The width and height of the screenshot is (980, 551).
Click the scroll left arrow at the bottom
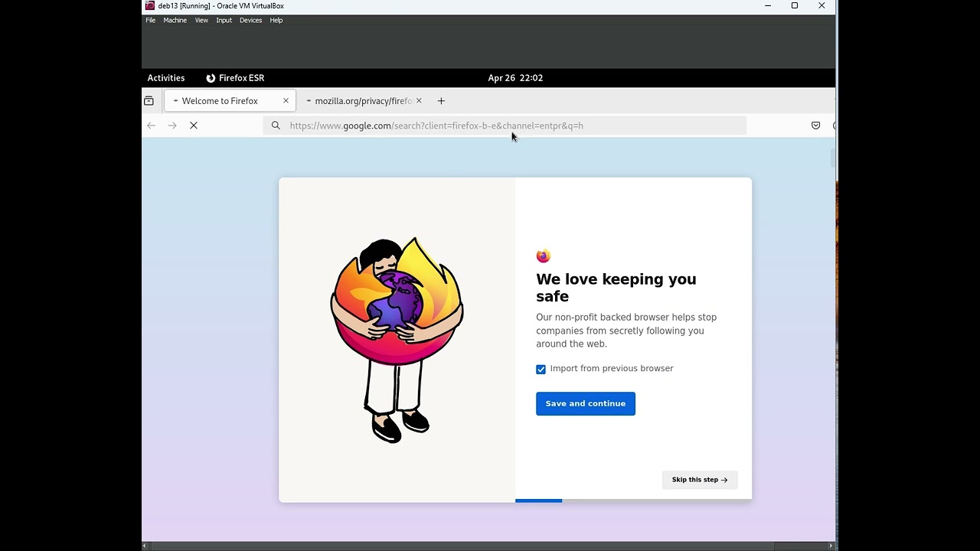tap(145, 546)
